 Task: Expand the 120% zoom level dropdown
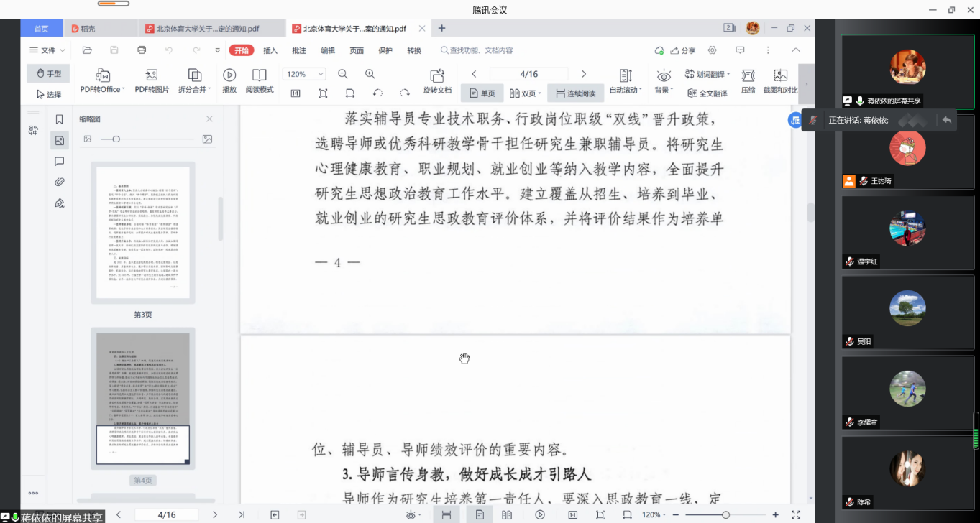tap(321, 74)
